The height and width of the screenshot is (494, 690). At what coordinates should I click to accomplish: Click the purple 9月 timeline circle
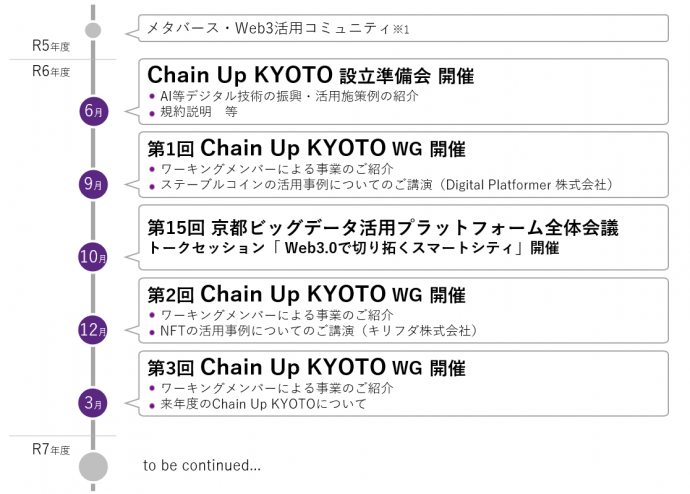[93, 183]
